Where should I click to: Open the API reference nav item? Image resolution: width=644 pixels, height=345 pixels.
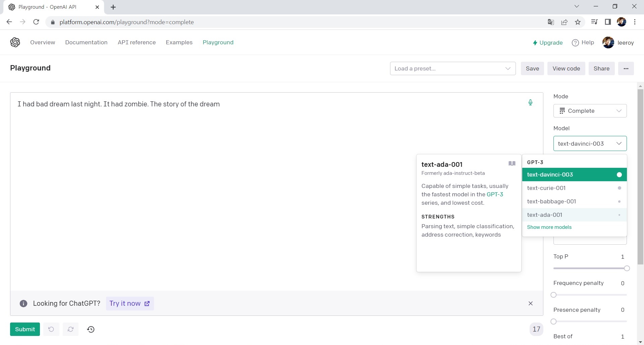pos(137,42)
